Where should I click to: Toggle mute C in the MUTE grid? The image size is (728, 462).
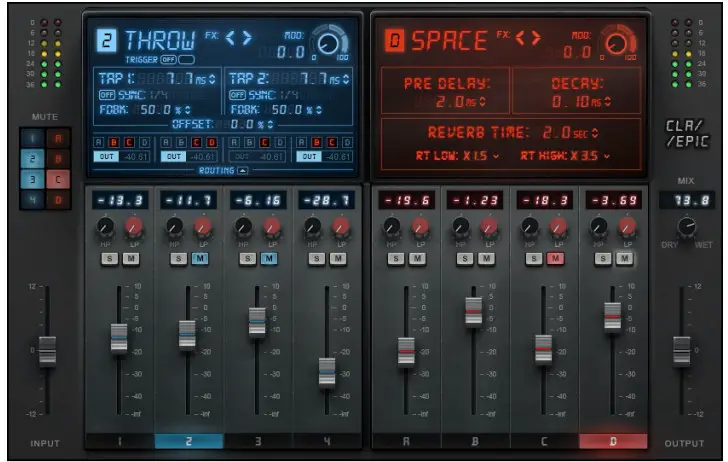tap(58, 179)
